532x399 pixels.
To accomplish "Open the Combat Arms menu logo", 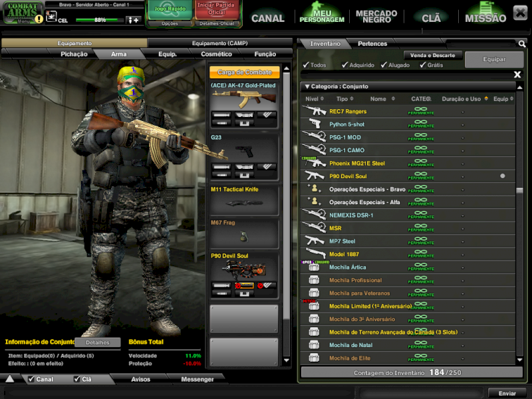I will pos(22,13).
